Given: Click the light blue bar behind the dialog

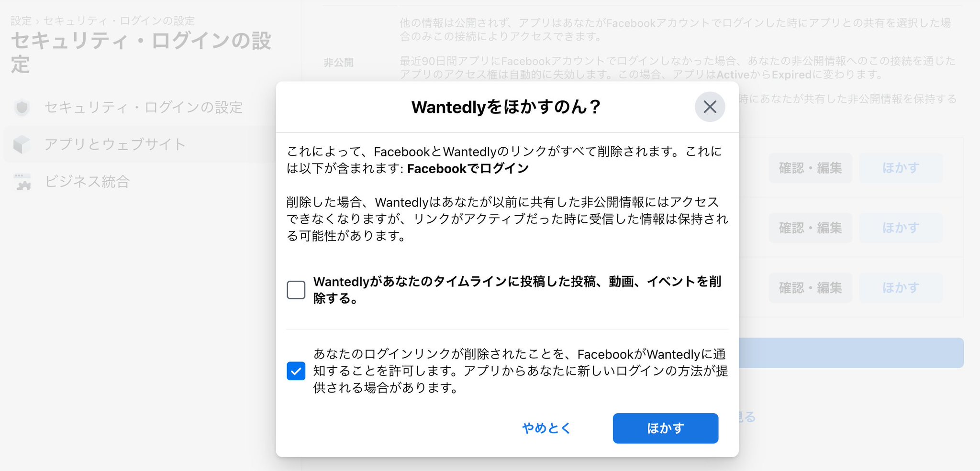Looking at the screenshot, I should [851, 353].
